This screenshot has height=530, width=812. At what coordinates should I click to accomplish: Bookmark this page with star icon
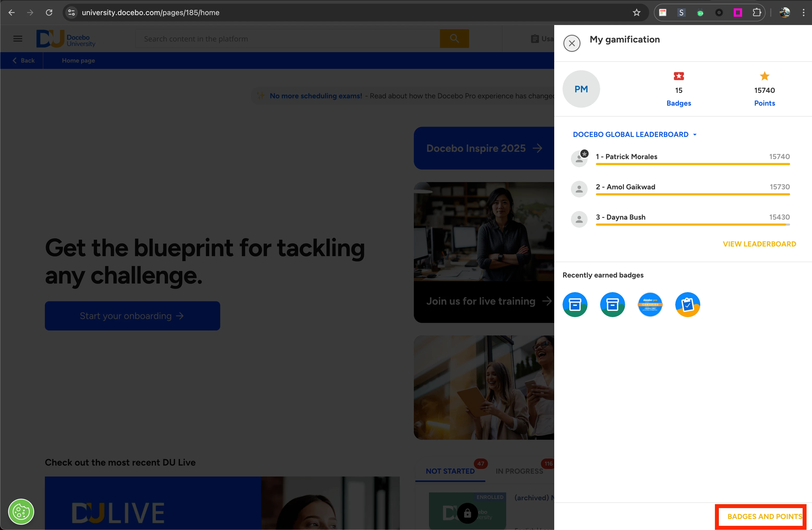(x=636, y=13)
